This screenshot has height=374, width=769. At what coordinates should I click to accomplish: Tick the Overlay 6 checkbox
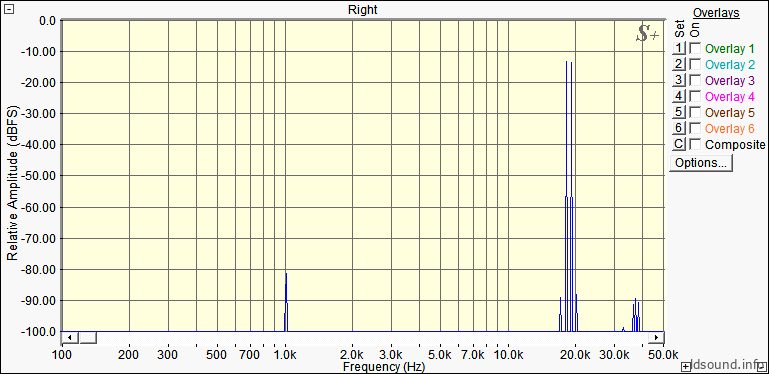[695, 128]
